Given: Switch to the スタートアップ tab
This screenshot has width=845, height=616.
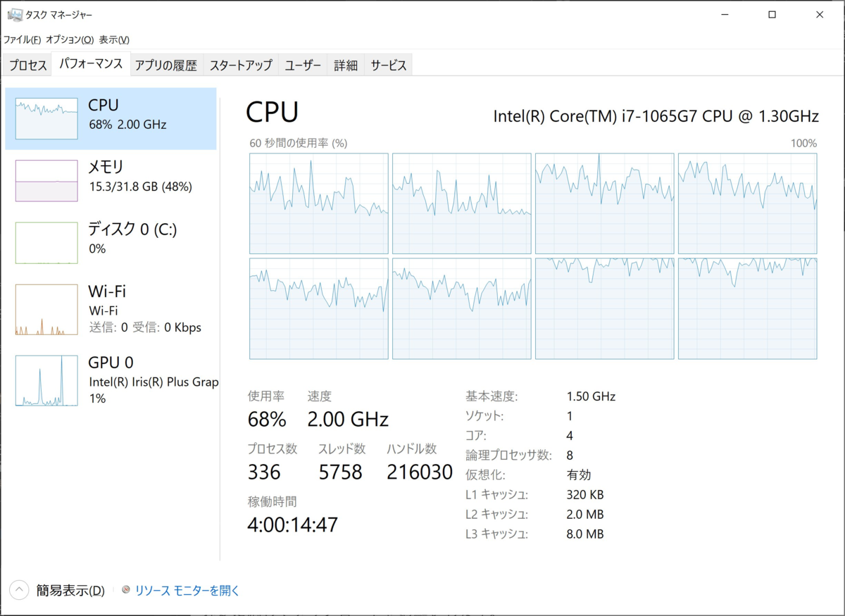Looking at the screenshot, I should tap(241, 65).
